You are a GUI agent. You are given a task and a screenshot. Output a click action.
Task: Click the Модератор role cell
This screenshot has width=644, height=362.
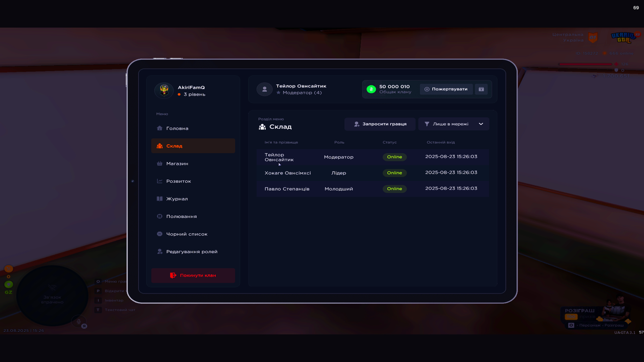pyautogui.click(x=339, y=157)
